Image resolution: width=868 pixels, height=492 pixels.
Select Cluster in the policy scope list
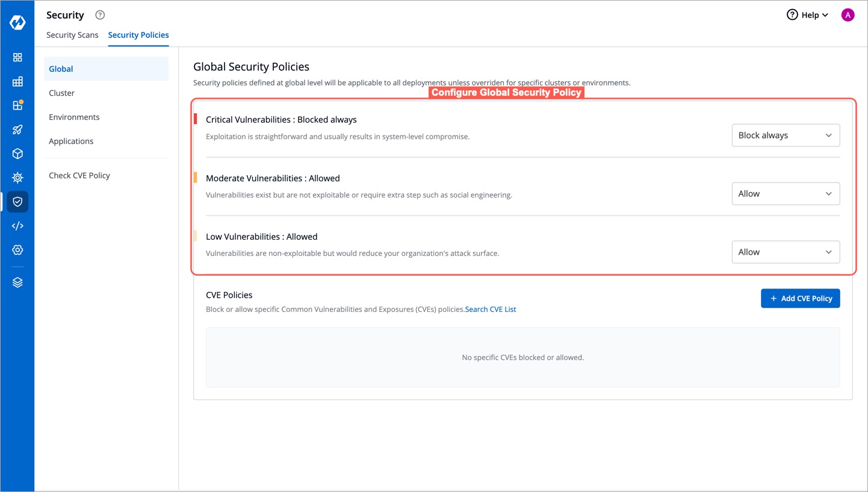pyautogui.click(x=61, y=93)
